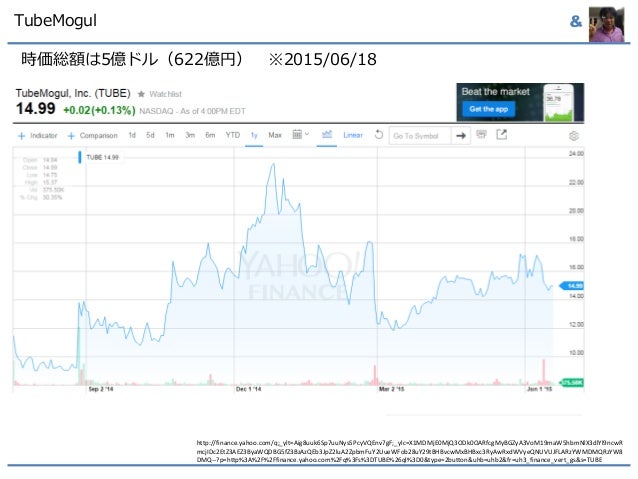Viewport: 638px width, 479px height.
Task: Select the area chart type icon
Action: click(327, 134)
